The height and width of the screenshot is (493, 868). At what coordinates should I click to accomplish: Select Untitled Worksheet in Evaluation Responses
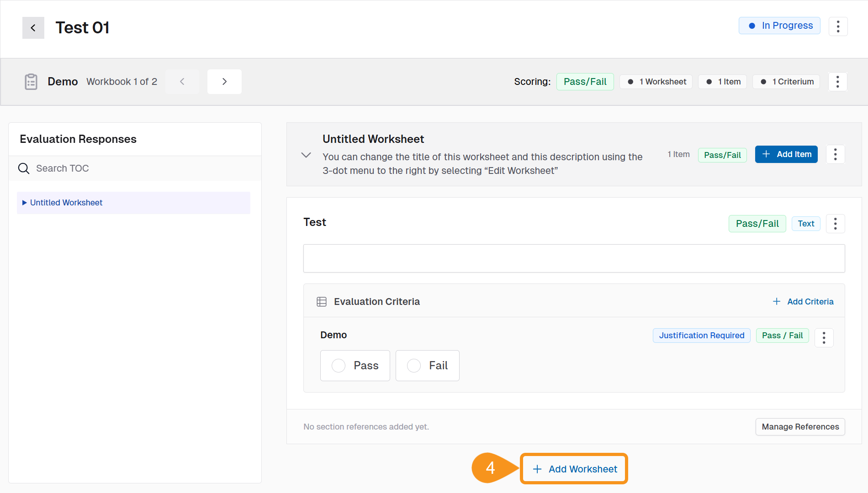pyautogui.click(x=66, y=202)
